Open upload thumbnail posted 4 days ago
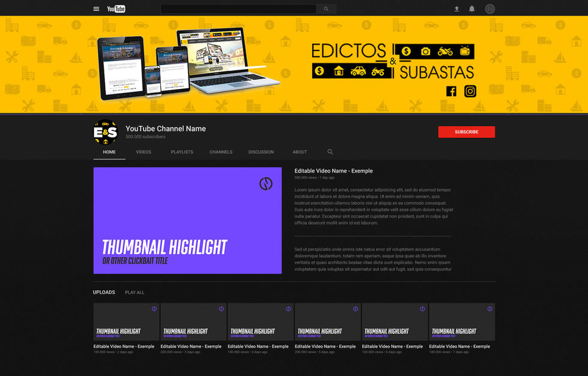 (261, 322)
